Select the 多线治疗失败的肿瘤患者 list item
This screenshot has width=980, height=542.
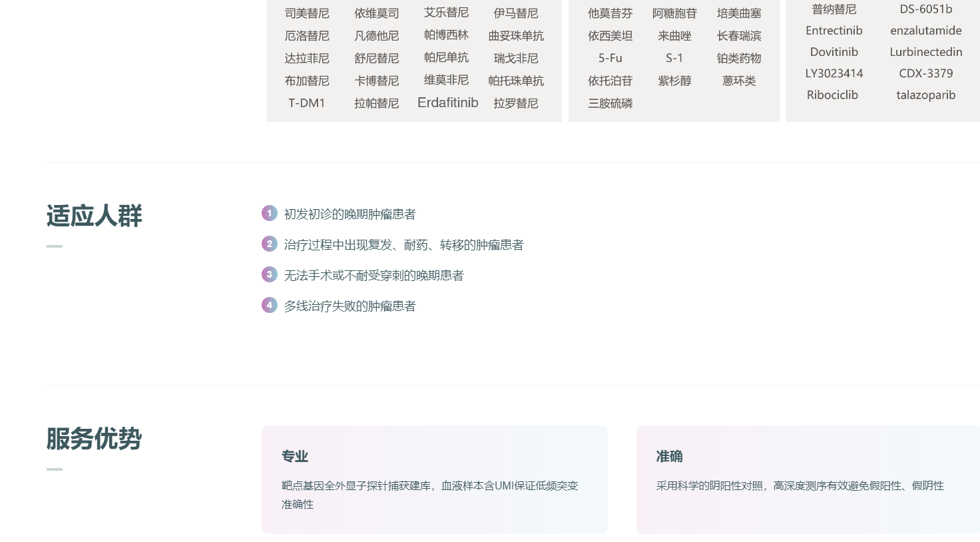350,306
